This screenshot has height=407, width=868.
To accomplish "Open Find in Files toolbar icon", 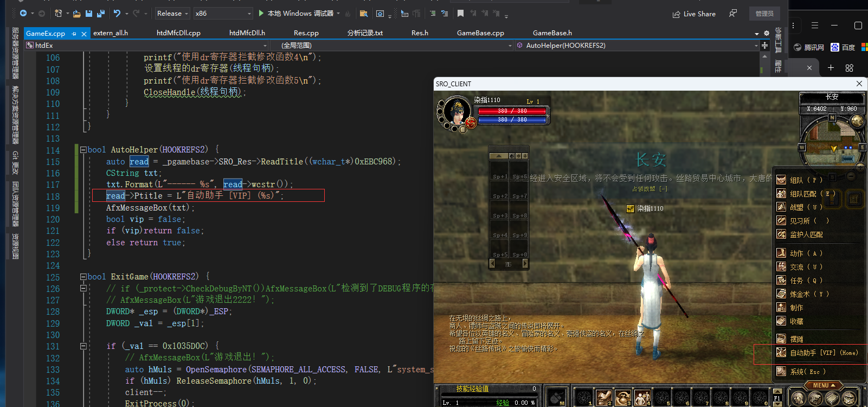I will (x=364, y=14).
